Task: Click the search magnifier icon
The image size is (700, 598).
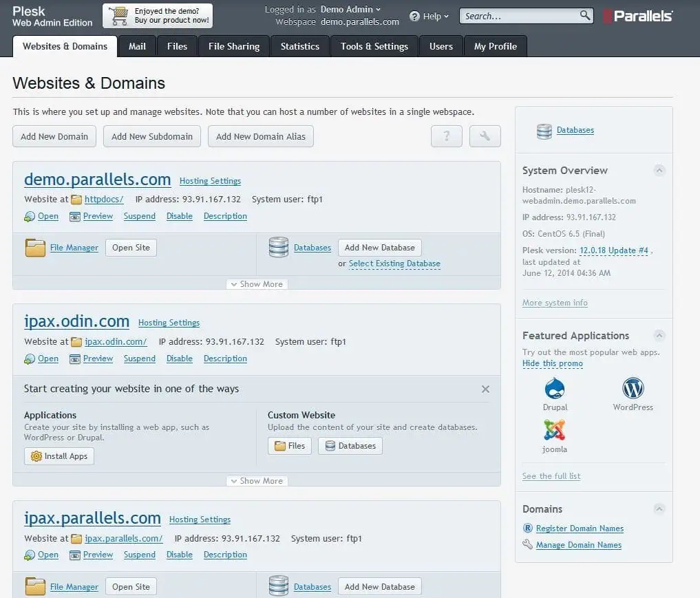Action: point(584,16)
